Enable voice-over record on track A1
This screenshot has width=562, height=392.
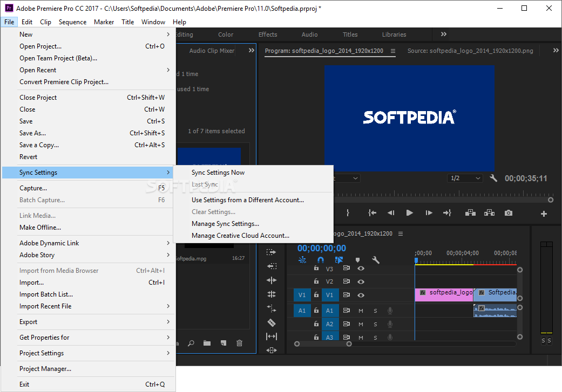tap(390, 311)
